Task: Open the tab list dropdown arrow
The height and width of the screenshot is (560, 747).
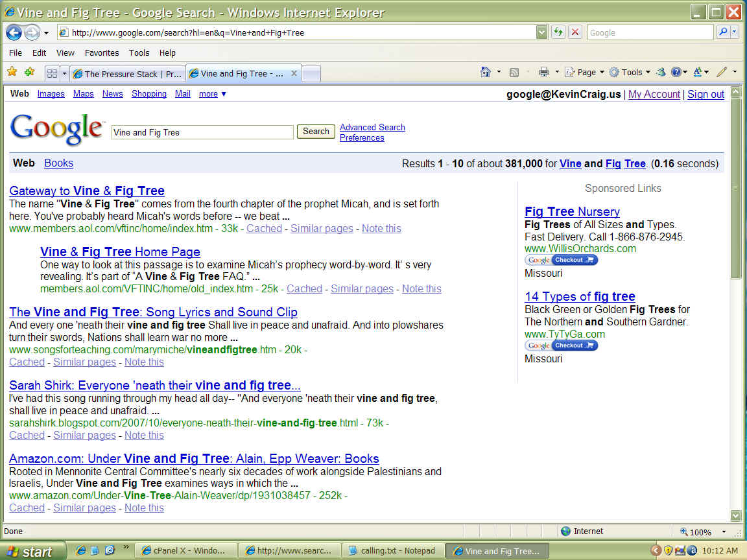Action: [64, 73]
